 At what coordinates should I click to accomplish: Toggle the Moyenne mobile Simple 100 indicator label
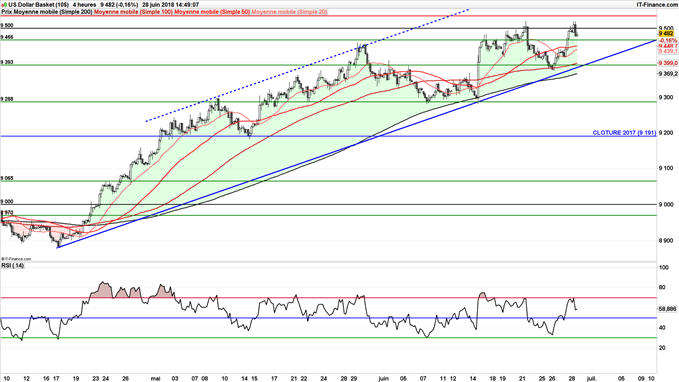[x=133, y=12]
